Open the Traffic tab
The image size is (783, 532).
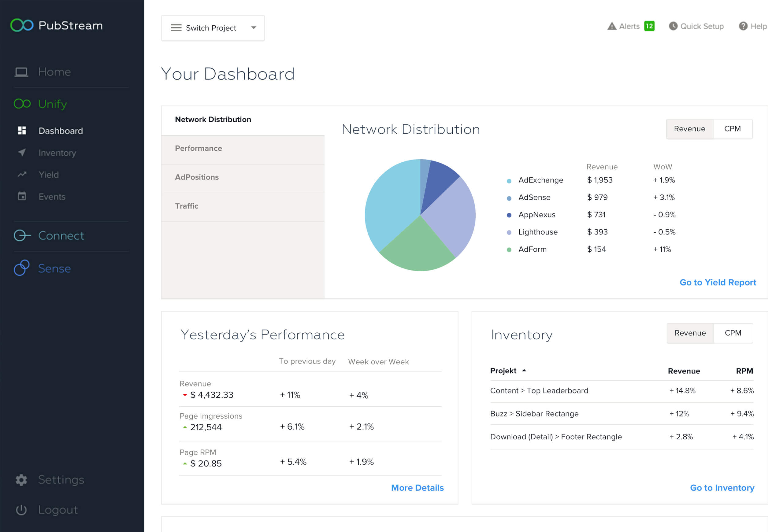(243, 207)
